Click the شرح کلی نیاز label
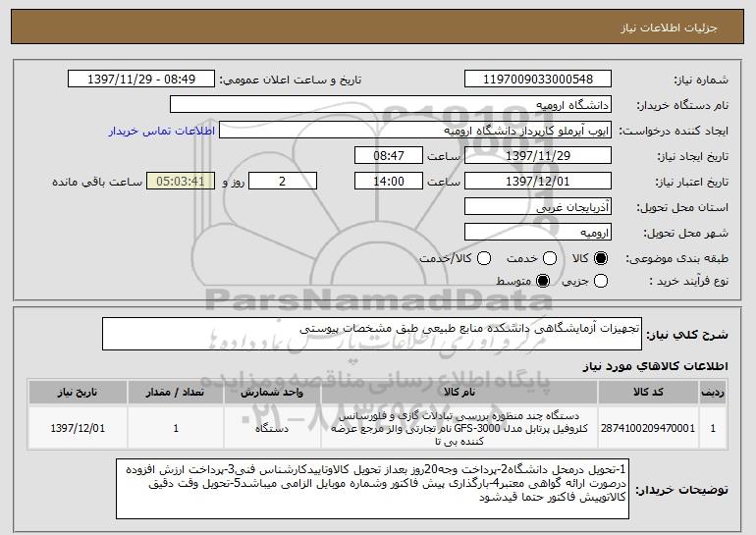Viewport: 756px width, 535px height. (x=687, y=334)
